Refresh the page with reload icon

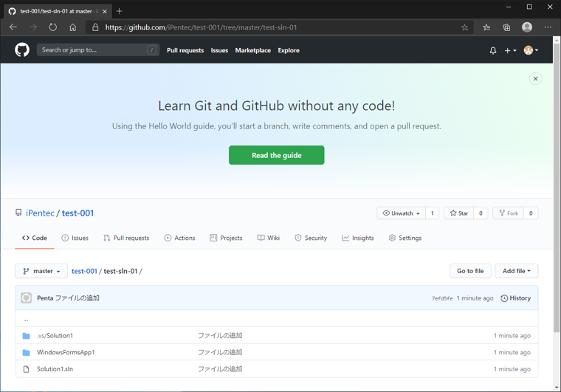point(53,27)
